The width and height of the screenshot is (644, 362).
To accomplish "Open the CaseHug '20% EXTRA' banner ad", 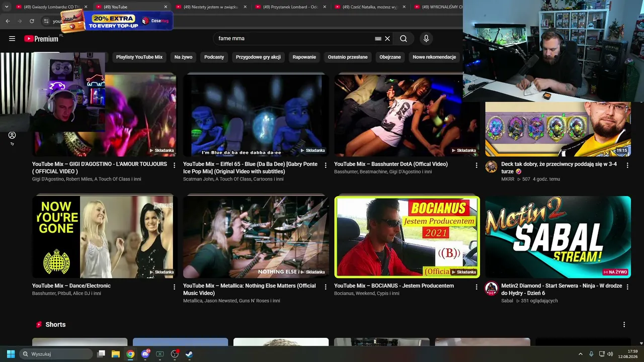I will click(117, 21).
